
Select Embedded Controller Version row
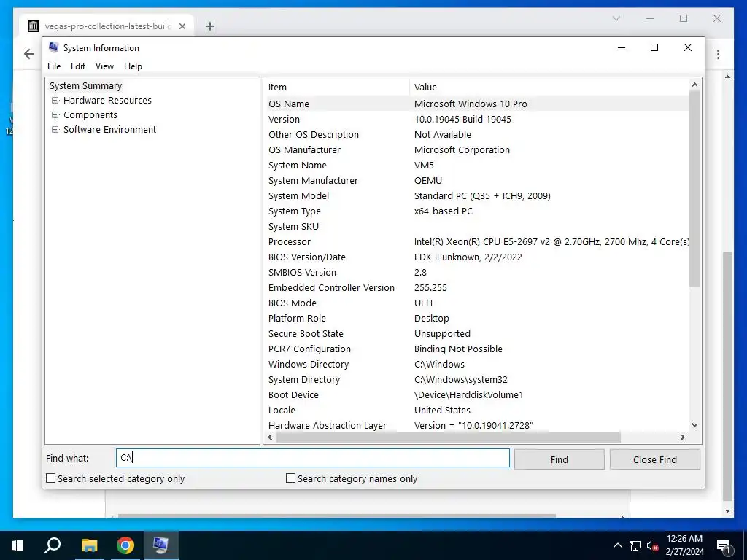[476, 287]
